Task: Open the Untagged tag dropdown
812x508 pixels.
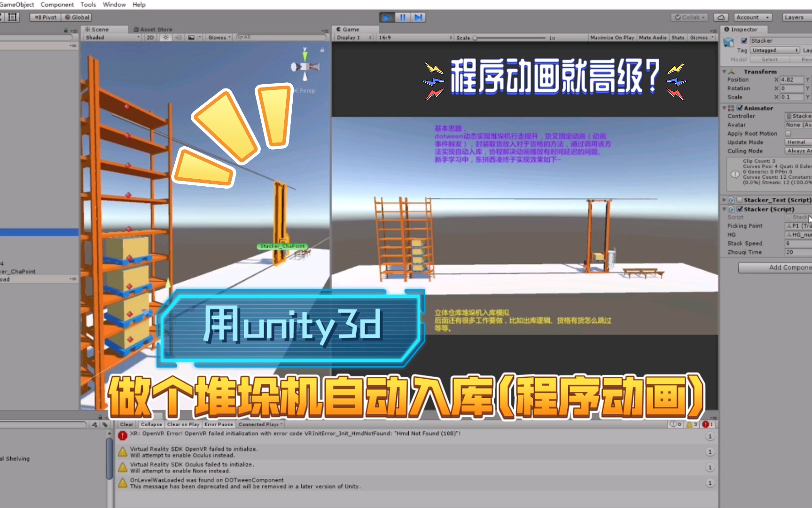Action: (774, 50)
